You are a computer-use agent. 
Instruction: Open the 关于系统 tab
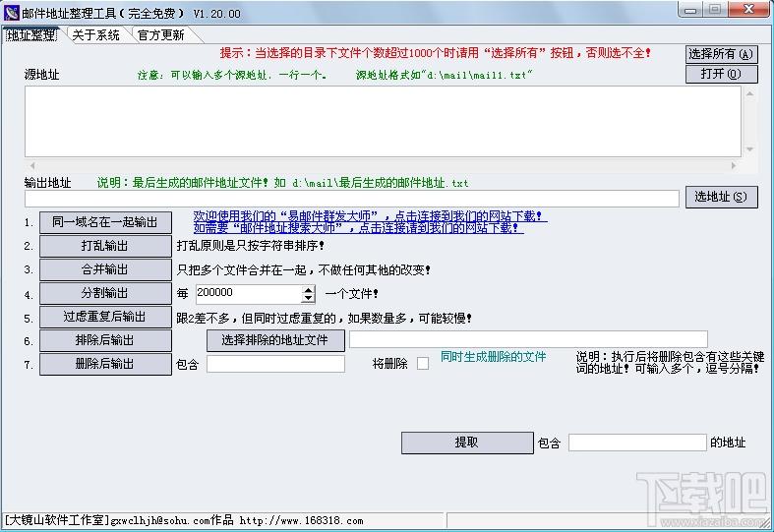click(x=95, y=35)
